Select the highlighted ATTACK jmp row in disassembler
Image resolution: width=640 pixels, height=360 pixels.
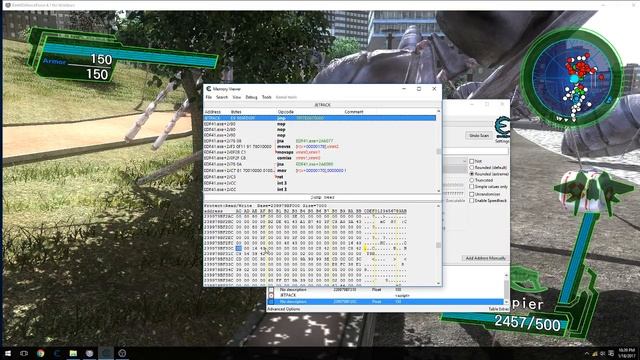coord(320,118)
